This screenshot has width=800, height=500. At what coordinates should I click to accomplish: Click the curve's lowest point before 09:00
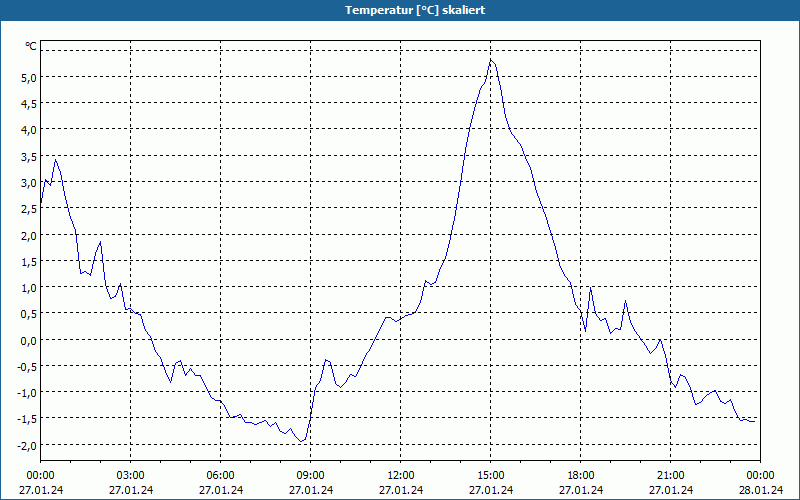point(301,441)
